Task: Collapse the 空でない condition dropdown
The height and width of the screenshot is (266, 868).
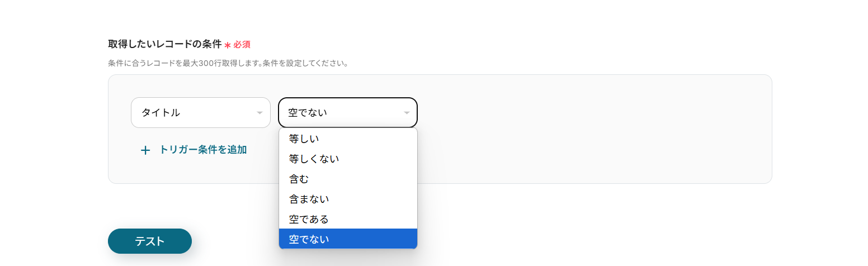Action: [347, 112]
